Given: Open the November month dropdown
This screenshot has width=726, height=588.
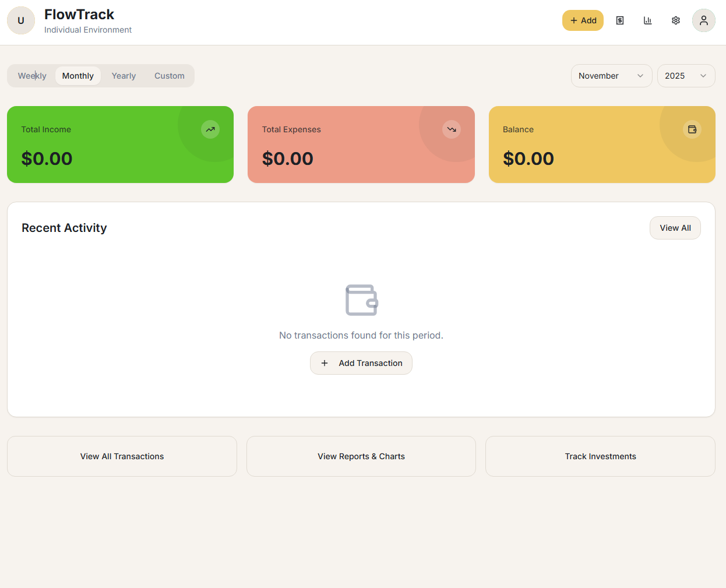Looking at the screenshot, I should [611, 75].
